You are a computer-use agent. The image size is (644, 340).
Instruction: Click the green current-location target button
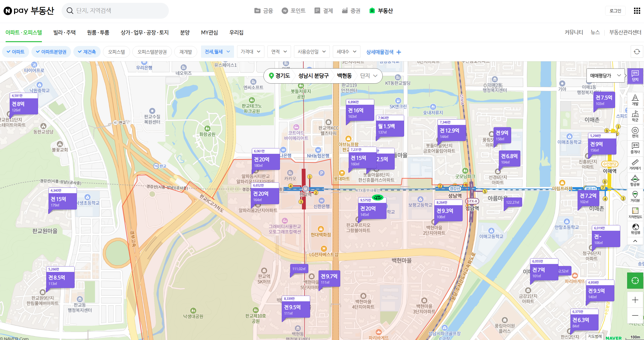pyautogui.click(x=635, y=281)
